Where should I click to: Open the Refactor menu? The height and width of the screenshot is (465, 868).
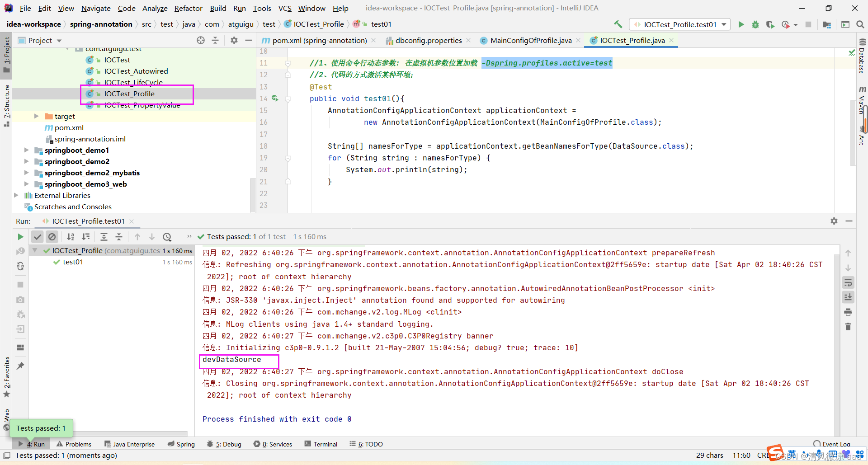[x=189, y=8]
